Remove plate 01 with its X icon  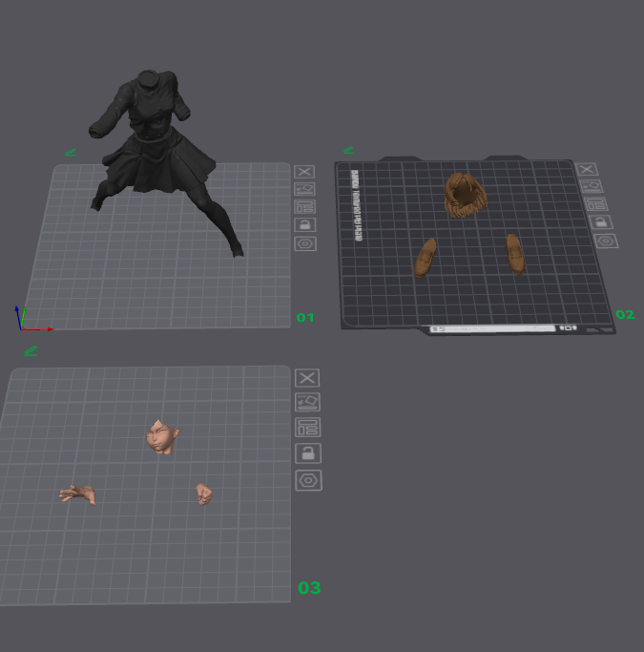pyautogui.click(x=304, y=172)
